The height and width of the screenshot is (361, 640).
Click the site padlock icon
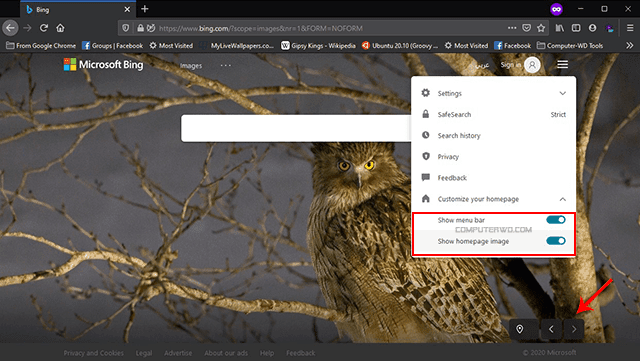click(140, 28)
